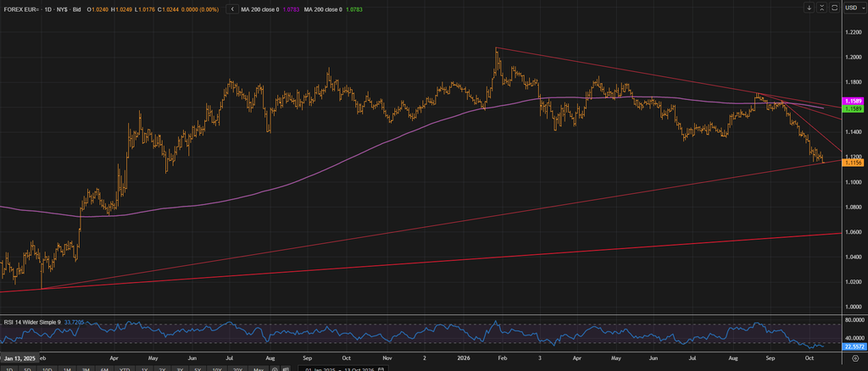This screenshot has width=868, height=371.
Task: Click the 2026 year label on the time axis
Action: pyautogui.click(x=465, y=357)
